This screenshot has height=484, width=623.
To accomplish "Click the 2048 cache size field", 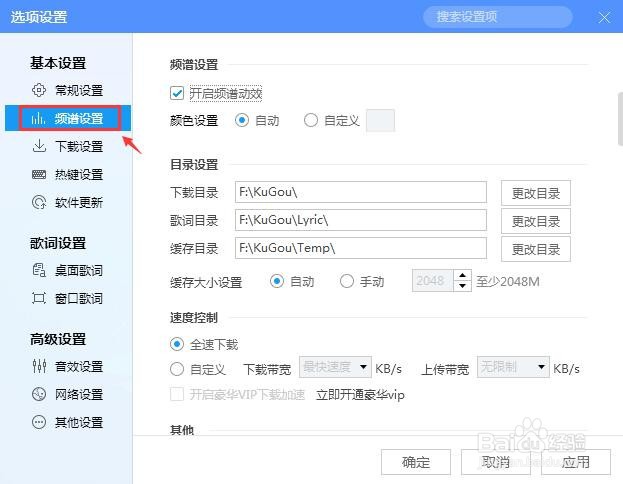I will (x=432, y=281).
